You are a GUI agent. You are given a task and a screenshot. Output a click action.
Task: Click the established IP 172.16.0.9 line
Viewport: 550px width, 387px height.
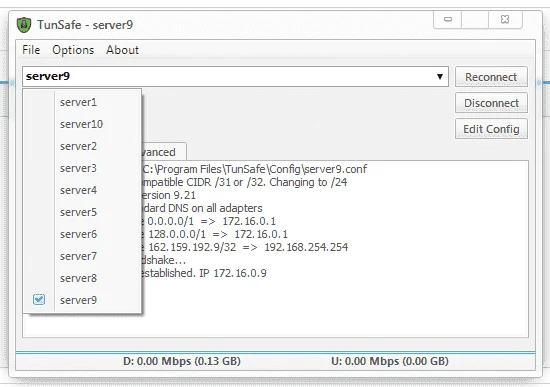204,273
